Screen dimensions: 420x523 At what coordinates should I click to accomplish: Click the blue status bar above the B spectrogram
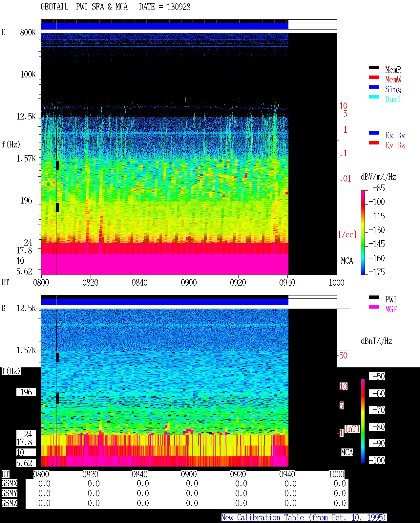point(164,302)
